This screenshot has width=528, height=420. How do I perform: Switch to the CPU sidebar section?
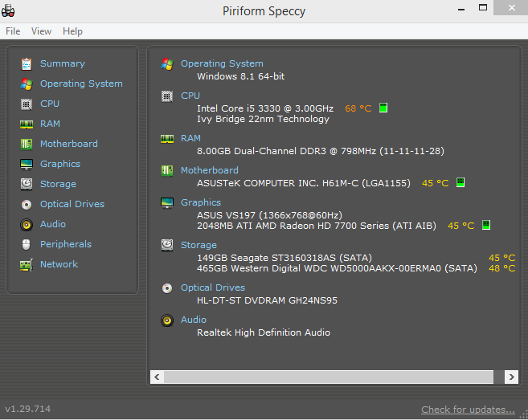tap(50, 104)
